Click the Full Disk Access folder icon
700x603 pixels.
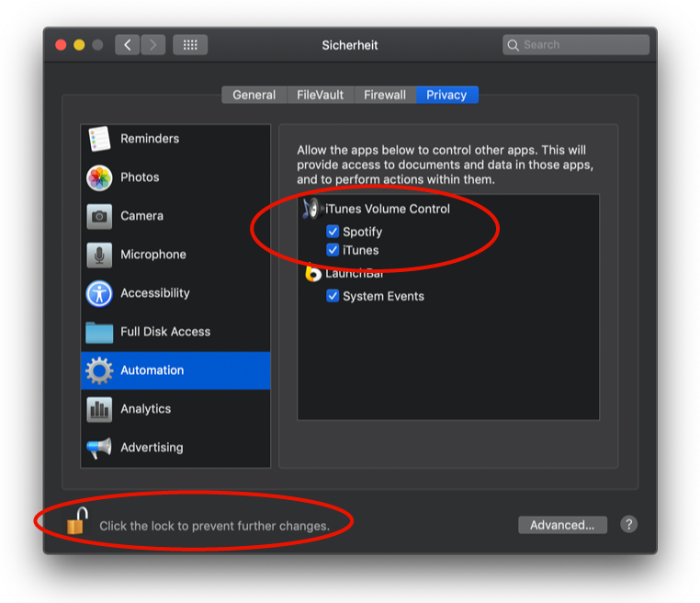pos(99,333)
